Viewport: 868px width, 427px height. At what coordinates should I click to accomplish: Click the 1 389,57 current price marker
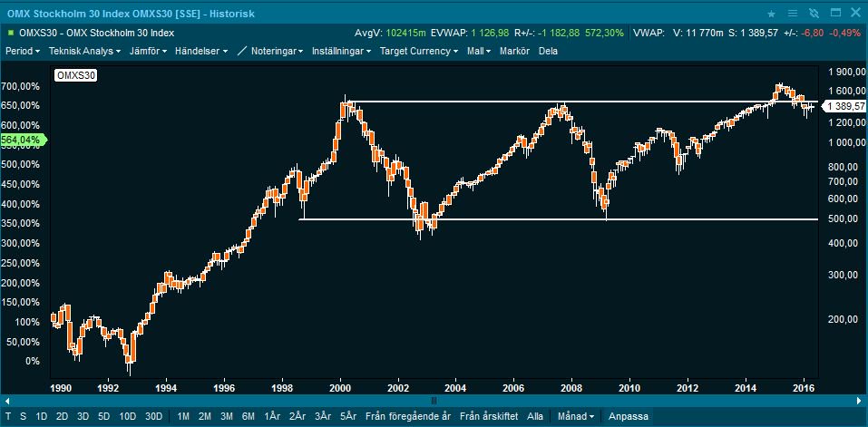[844, 106]
